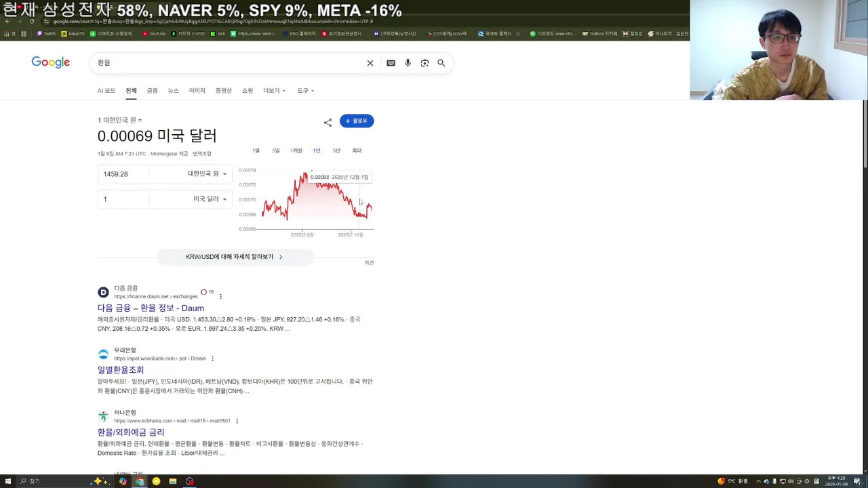Switch to the 이미지 search tab
The height and width of the screenshot is (488, 868).
coord(197,91)
